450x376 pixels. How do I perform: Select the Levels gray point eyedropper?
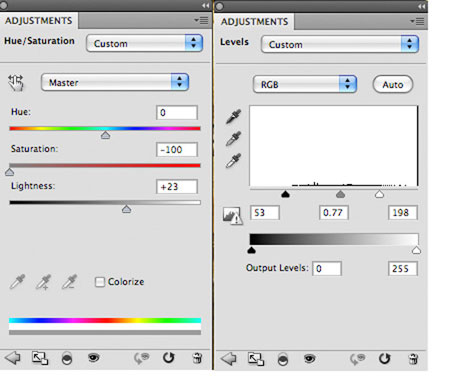click(233, 139)
